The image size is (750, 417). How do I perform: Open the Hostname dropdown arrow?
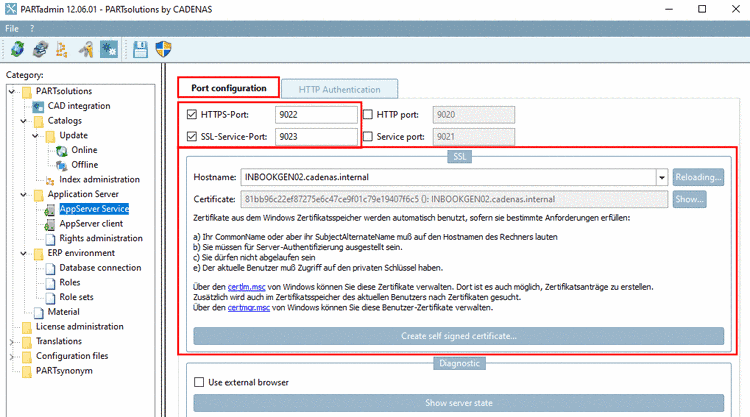662,177
